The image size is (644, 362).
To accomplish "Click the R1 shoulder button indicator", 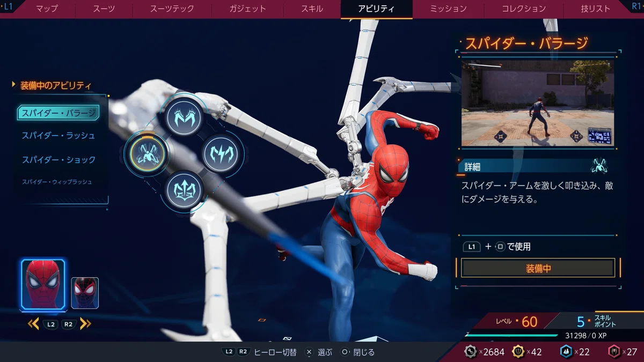I will pos(636,8).
